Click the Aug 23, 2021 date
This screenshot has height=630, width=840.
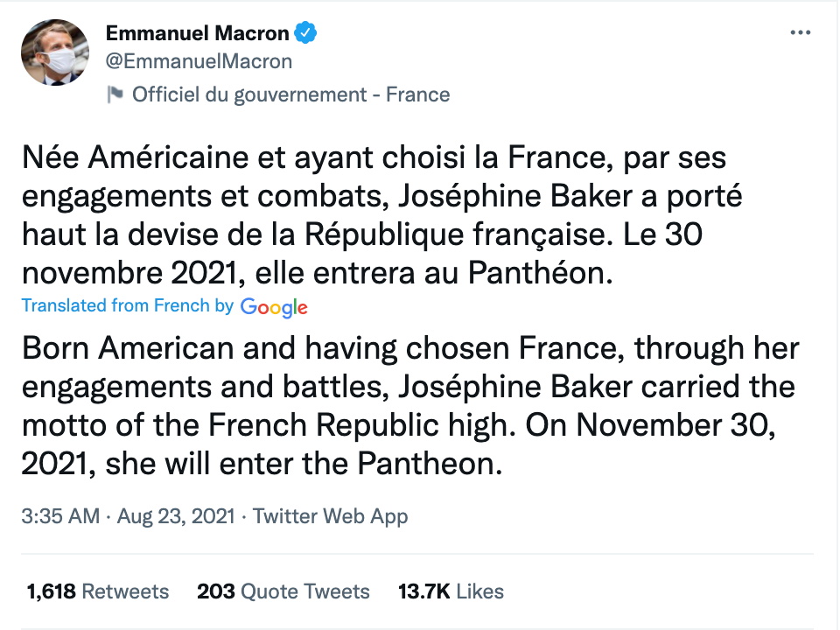176,516
